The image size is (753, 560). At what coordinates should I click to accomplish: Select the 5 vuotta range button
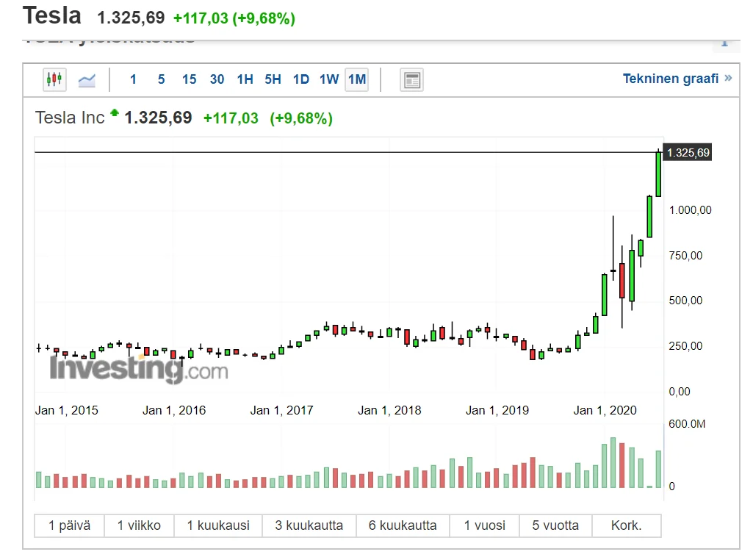(555, 525)
